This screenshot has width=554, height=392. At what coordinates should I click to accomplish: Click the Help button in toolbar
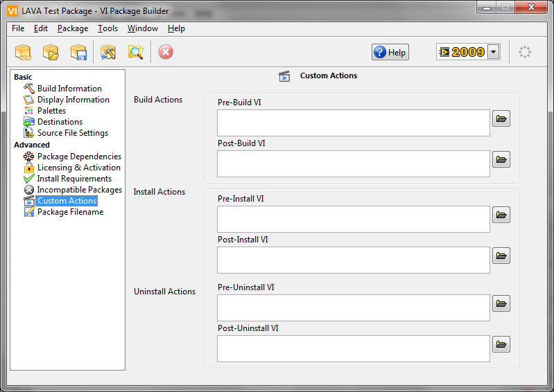point(390,52)
